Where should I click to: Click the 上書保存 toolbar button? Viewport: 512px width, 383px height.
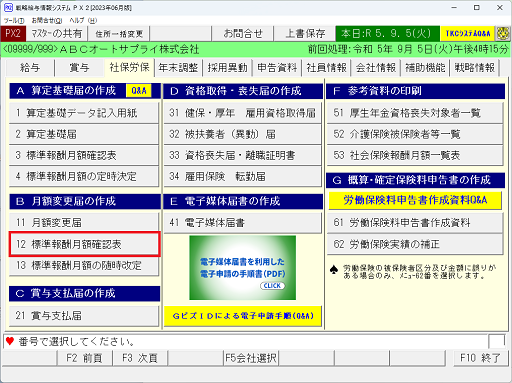click(305, 33)
